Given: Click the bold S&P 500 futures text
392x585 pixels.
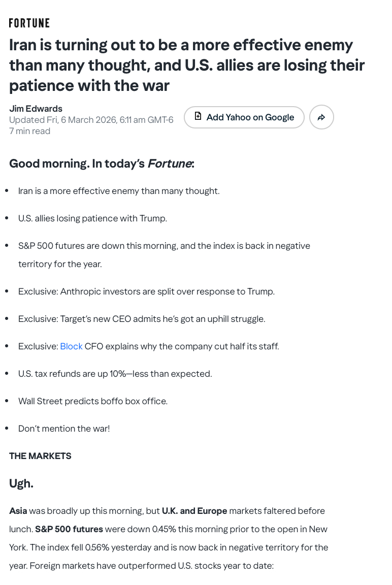Looking at the screenshot, I should (69, 529).
